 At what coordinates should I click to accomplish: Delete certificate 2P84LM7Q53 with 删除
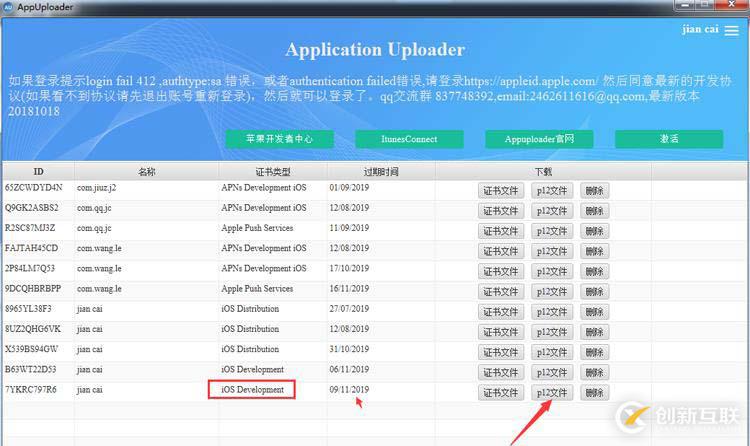[595, 271]
